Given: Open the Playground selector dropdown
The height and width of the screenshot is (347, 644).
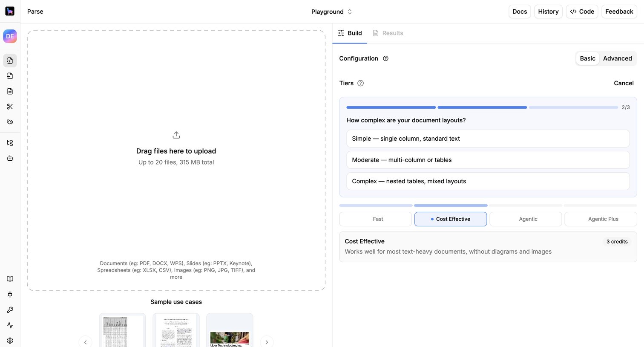Looking at the screenshot, I should (332, 12).
